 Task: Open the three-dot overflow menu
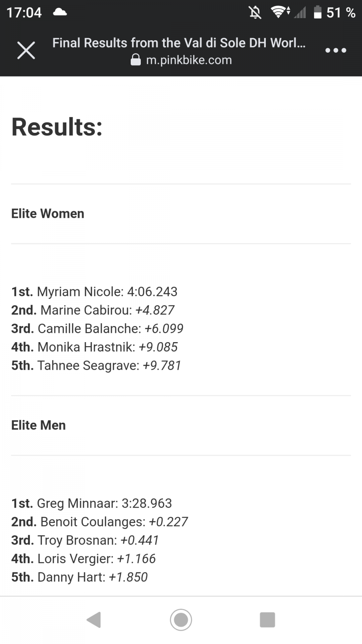coord(335,51)
